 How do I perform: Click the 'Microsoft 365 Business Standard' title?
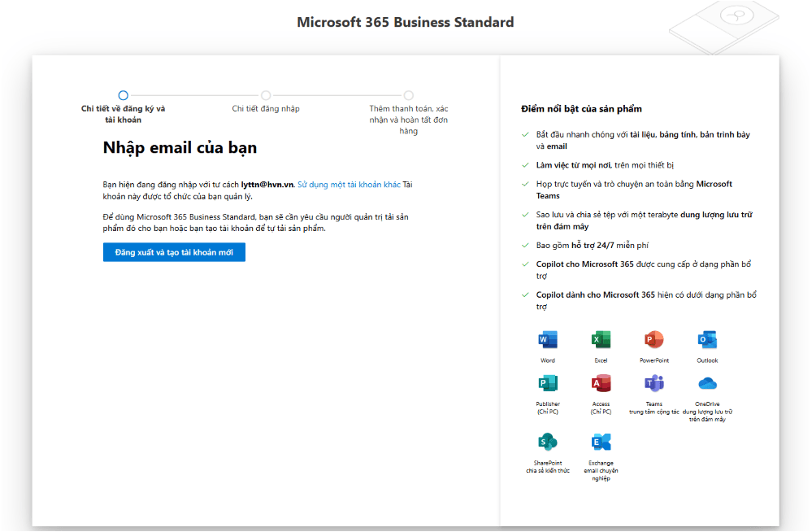click(405, 22)
